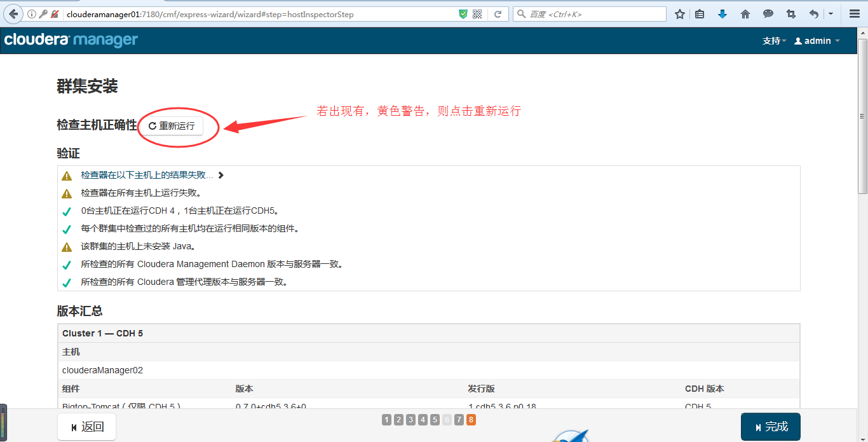
Task: Click check mark beside 管理代理版本 line
Action: coord(67,282)
